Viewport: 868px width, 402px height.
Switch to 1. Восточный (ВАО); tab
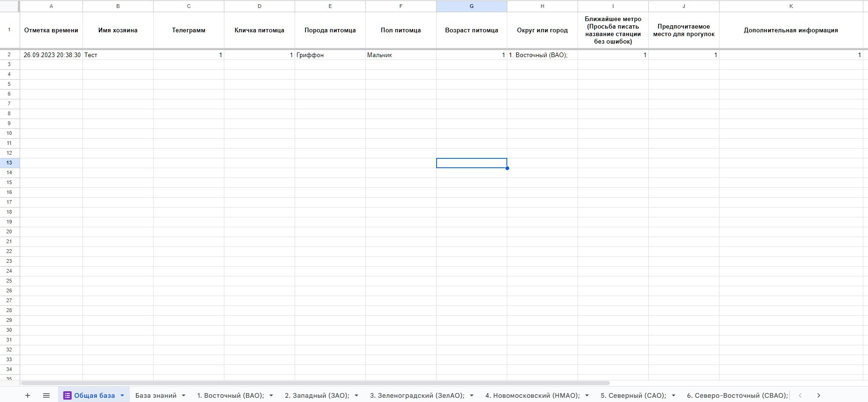[230, 395]
